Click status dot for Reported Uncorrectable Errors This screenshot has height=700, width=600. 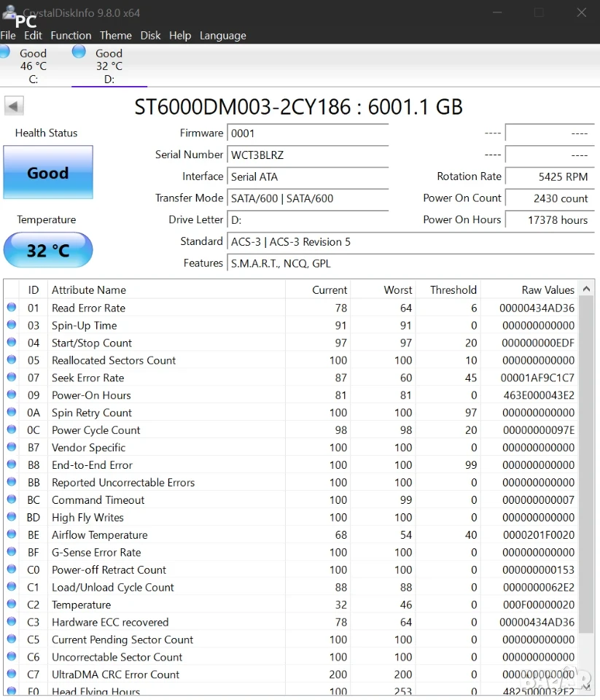click(12, 482)
